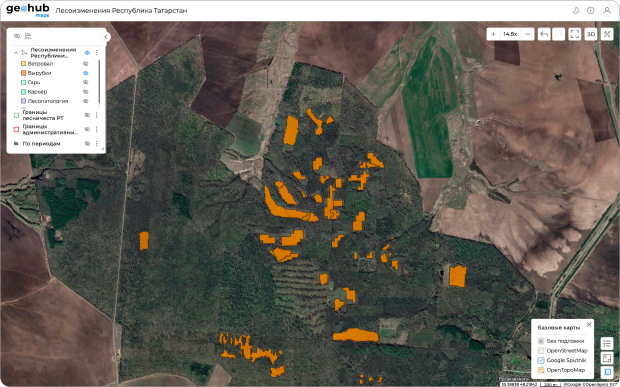Go back with the undo arrow
Viewport: 620px width, 387px height.
click(x=544, y=34)
